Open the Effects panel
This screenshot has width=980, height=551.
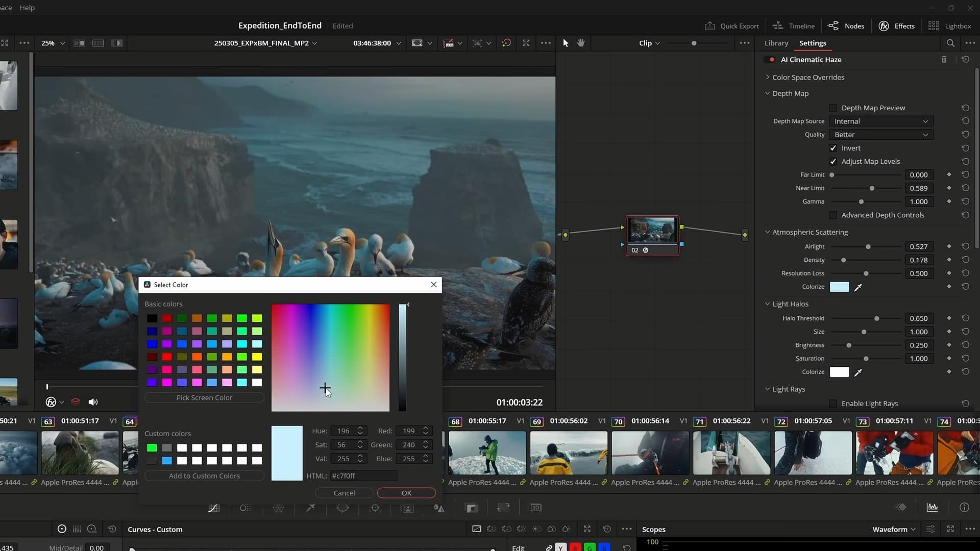click(x=896, y=26)
